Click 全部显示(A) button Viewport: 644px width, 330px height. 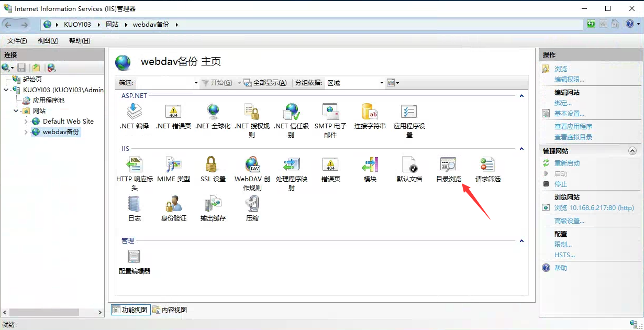pos(265,83)
